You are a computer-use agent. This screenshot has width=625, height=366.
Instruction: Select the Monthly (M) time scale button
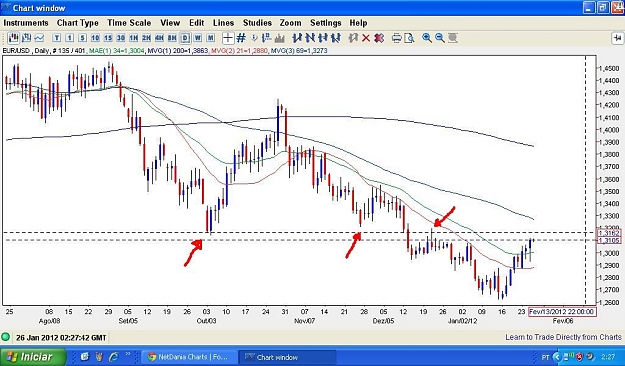(x=210, y=38)
